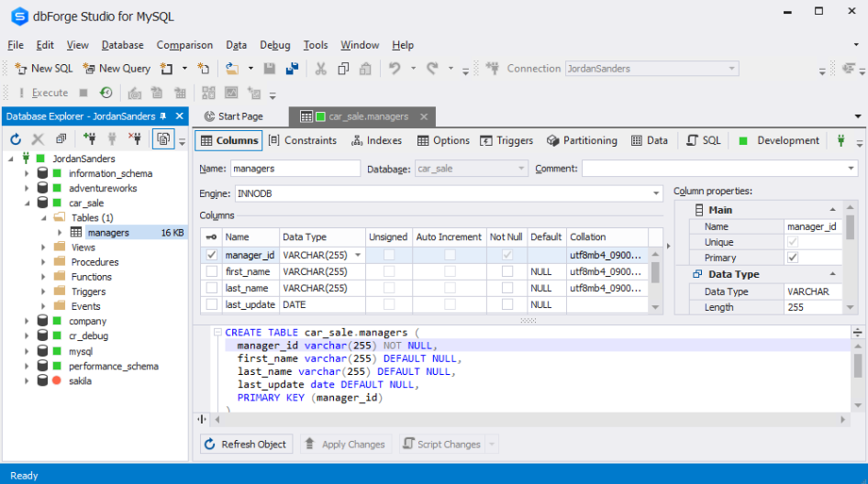The height and width of the screenshot is (484, 868).
Task: Click the Refresh Object button
Action: [x=246, y=445]
